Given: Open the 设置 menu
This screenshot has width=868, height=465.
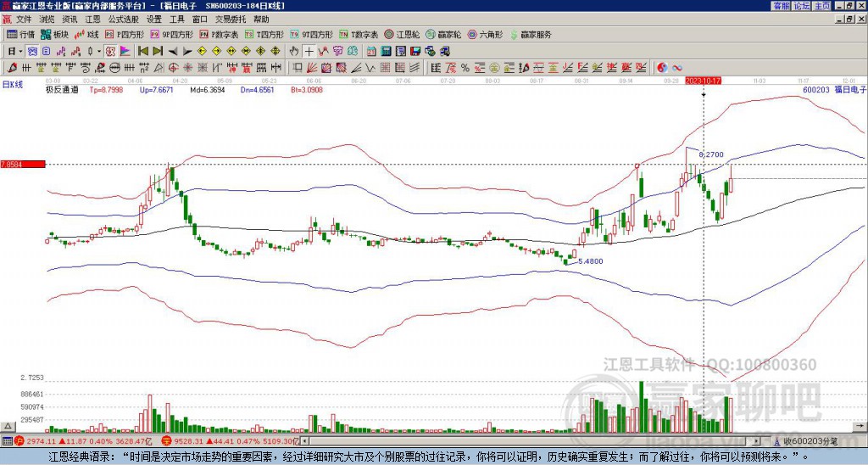Looking at the screenshot, I should click(154, 20).
